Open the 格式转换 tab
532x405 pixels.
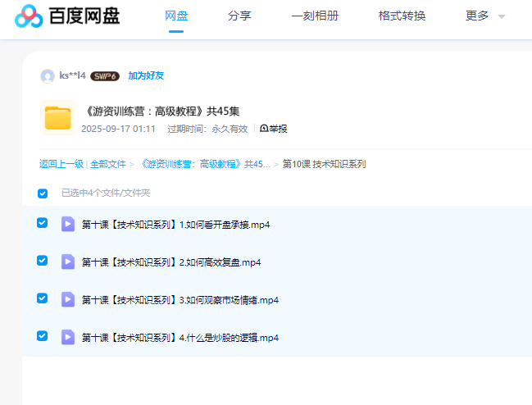[402, 16]
